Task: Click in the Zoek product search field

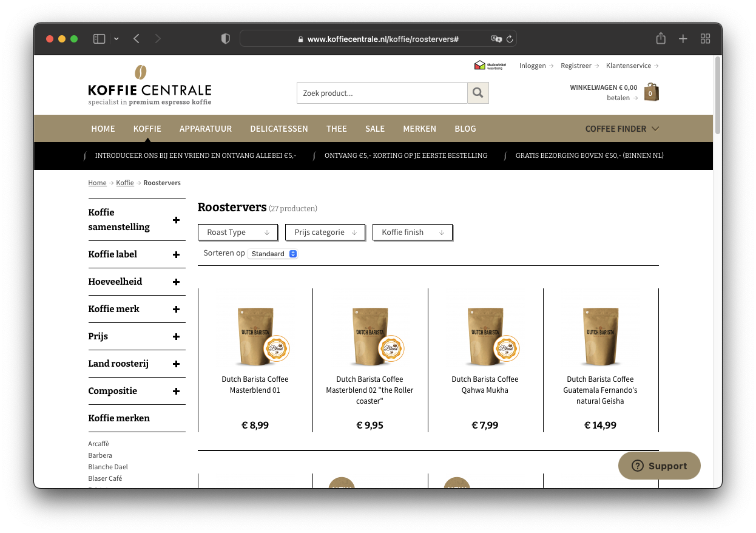Action: (382, 93)
